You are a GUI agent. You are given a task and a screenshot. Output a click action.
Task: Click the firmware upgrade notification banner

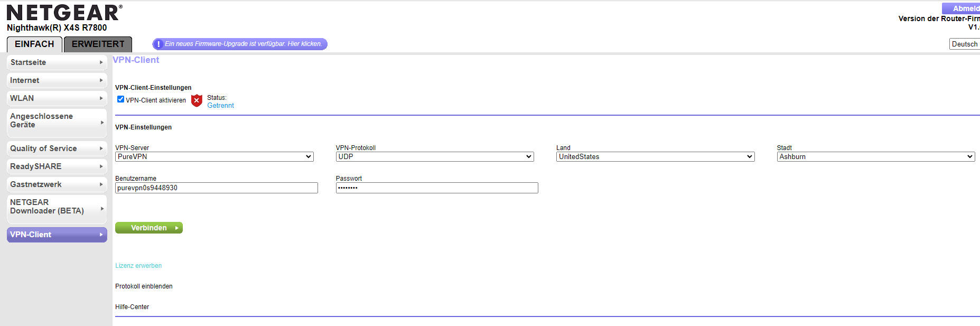(x=240, y=44)
